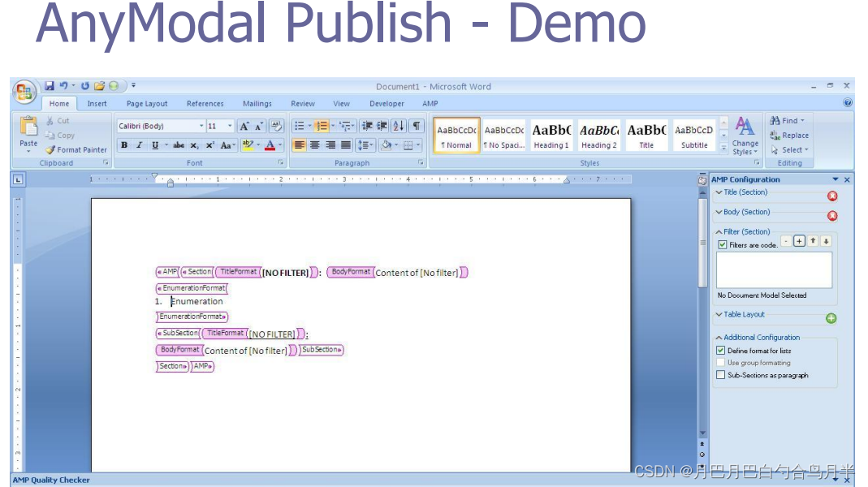The width and height of the screenshot is (868, 487).
Task: Toggle italic formatting
Action: click(139, 145)
